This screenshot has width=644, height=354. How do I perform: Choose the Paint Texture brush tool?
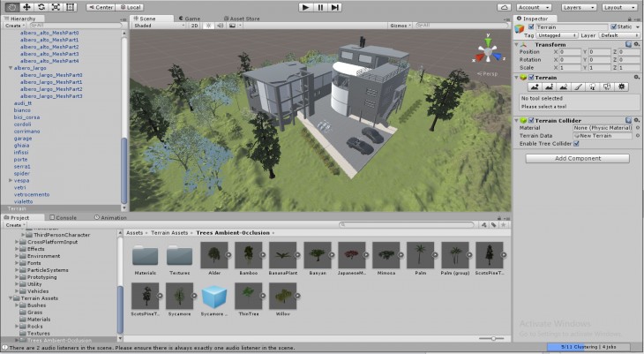[579, 87]
